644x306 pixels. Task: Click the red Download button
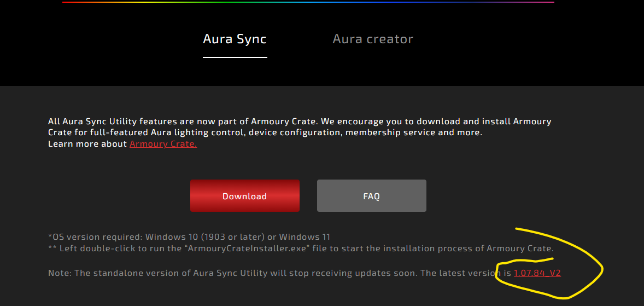pyautogui.click(x=245, y=196)
